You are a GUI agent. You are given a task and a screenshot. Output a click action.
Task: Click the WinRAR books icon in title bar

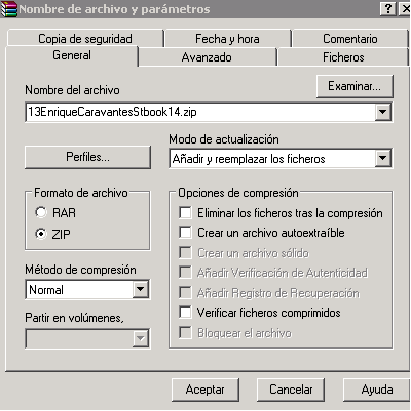point(9,9)
